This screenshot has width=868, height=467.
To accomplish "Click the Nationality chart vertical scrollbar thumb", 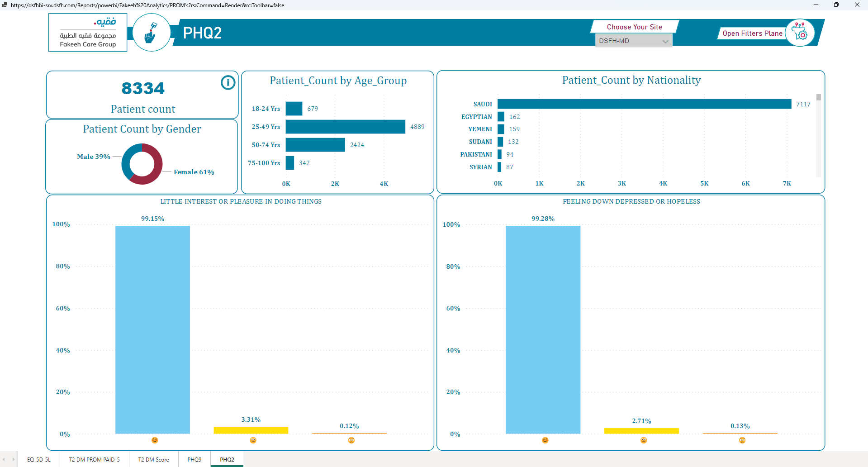I will [x=819, y=97].
